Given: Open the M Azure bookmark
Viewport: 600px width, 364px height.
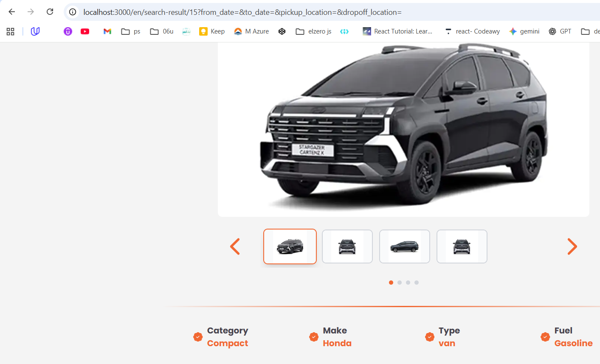Looking at the screenshot, I should coord(251,31).
